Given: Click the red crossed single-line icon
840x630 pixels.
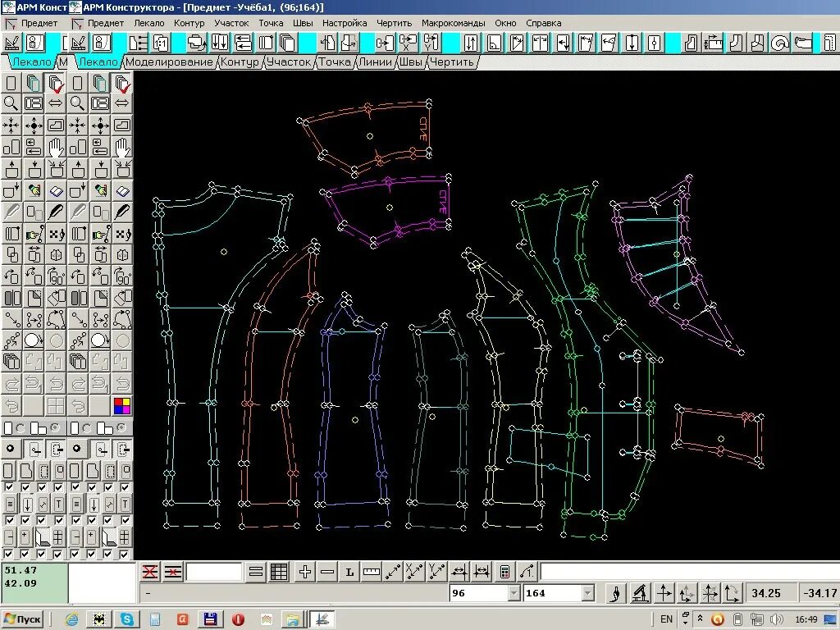Looking at the screenshot, I should pyautogui.click(x=172, y=572).
